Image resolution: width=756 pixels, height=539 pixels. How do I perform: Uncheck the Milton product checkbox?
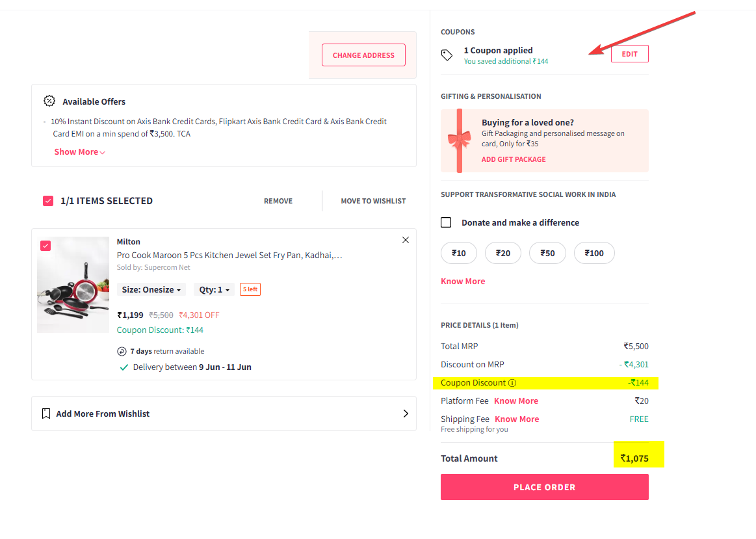point(46,245)
